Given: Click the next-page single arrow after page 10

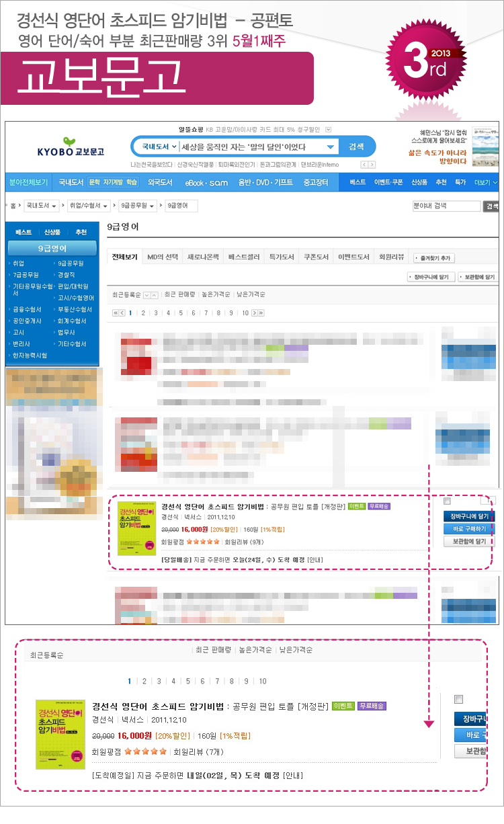Looking at the screenshot, I should click(255, 313).
